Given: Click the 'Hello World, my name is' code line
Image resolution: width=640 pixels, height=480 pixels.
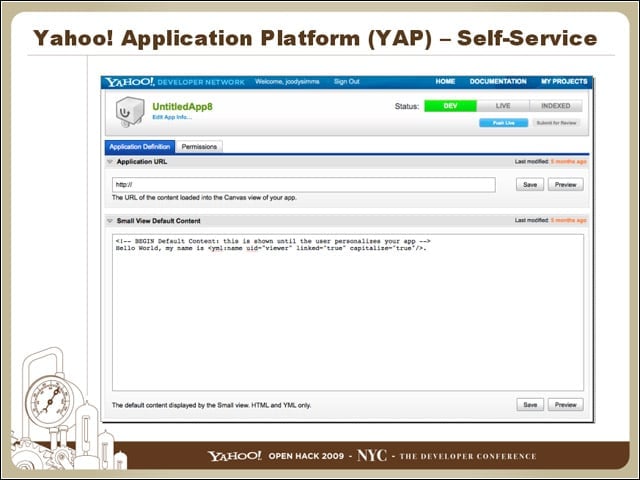Looking at the screenshot, I should pyautogui.click(x=271, y=248).
